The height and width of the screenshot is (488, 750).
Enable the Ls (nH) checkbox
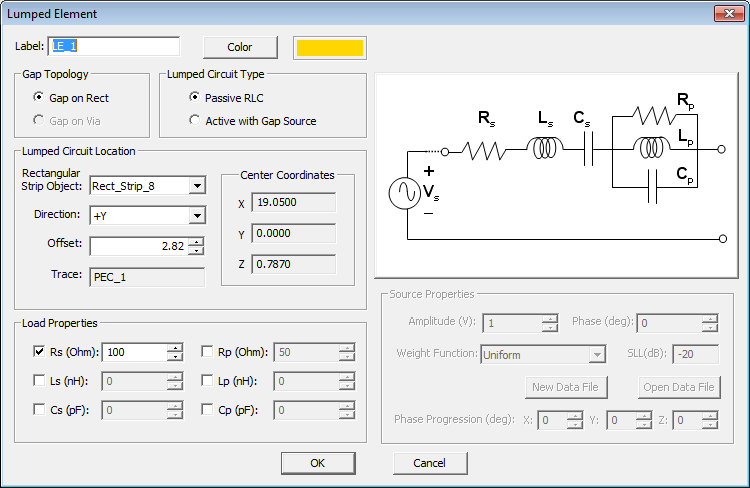click(39, 381)
